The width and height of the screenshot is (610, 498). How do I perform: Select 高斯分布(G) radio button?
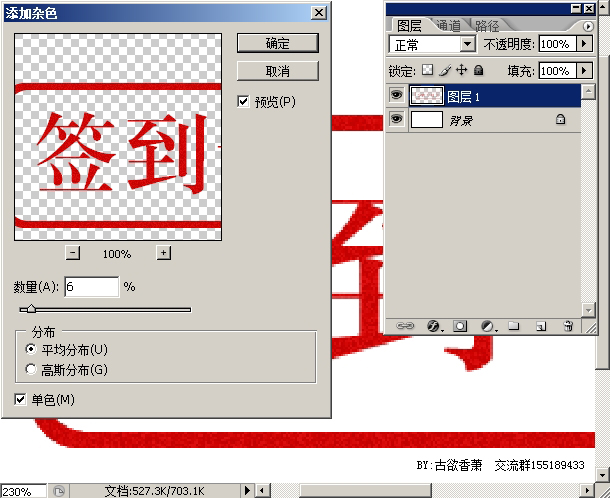31,369
